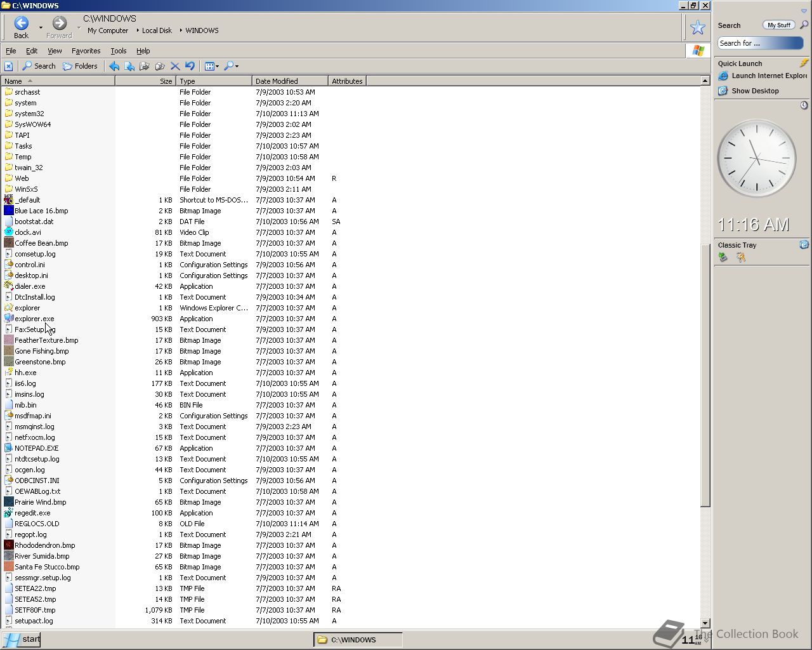Click the Quick Launch lightning bolt icon
812x650 pixels.
pos(804,63)
